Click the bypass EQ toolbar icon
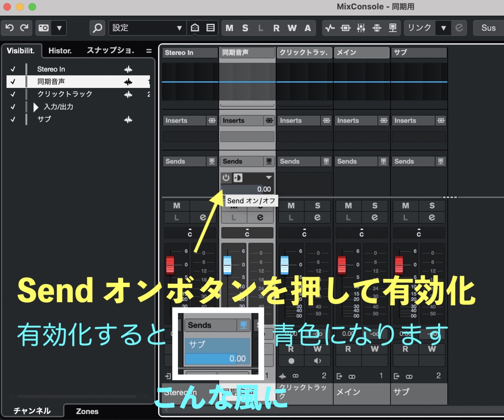Viewport: 504px width, 420px height. point(346,28)
